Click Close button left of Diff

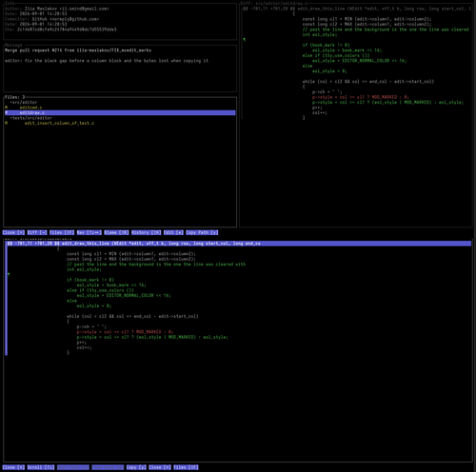pos(13,232)
